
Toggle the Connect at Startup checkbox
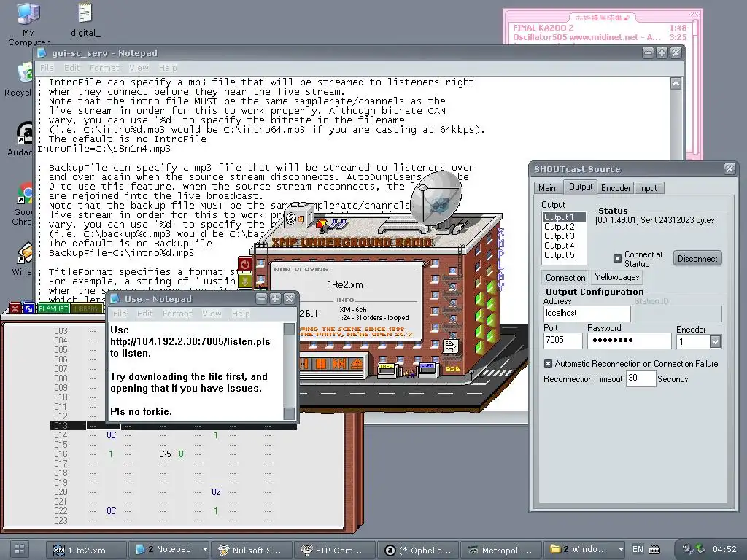617,259
